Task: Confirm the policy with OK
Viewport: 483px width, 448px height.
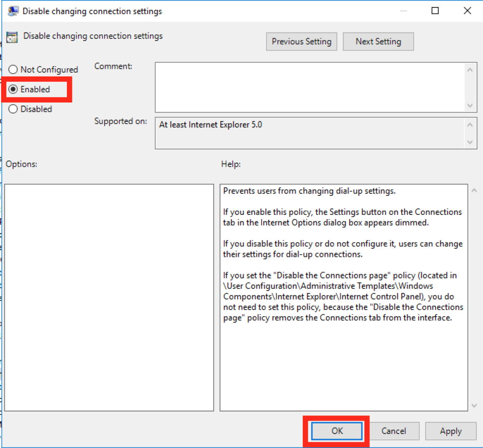Action: (337, 431)
